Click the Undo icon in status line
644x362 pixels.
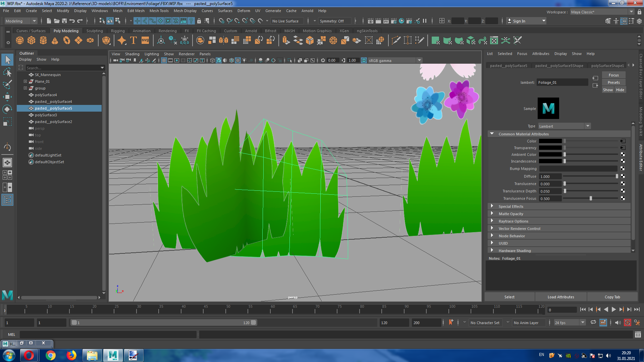(x=72, y=21)
